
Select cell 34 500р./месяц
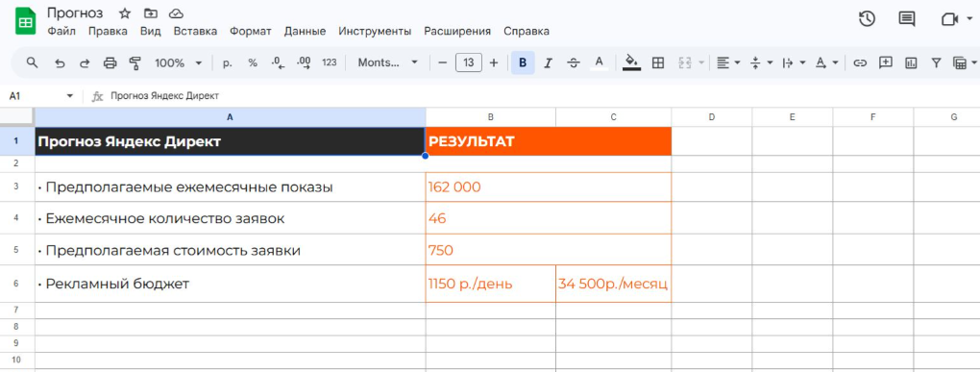[x=614, y=284]
